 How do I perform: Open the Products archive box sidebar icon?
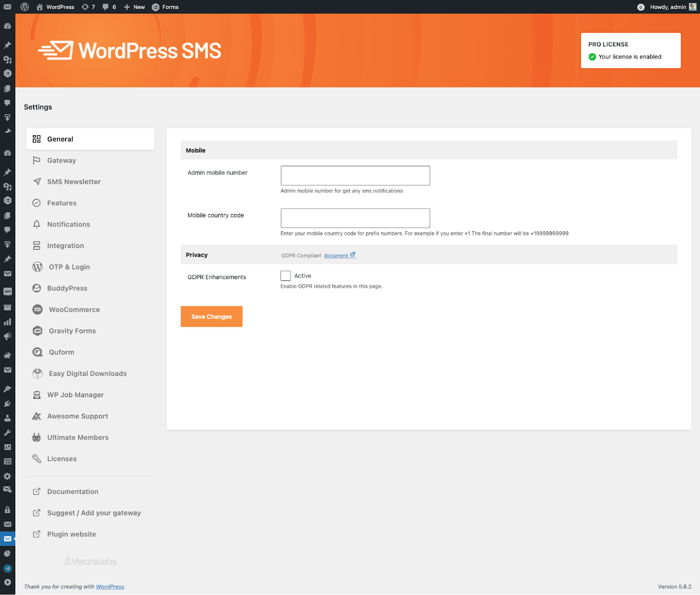[x=7, y=308]
